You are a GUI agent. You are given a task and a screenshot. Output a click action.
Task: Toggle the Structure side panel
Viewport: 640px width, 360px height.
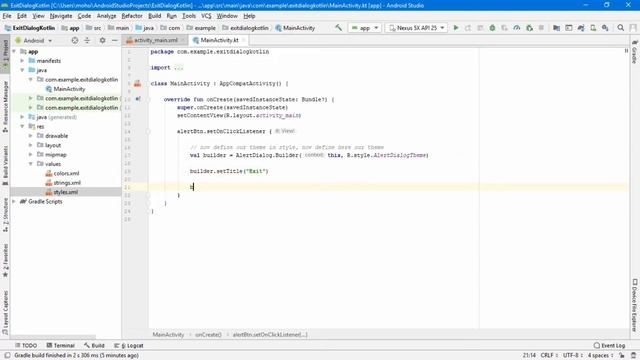[5, 215]
